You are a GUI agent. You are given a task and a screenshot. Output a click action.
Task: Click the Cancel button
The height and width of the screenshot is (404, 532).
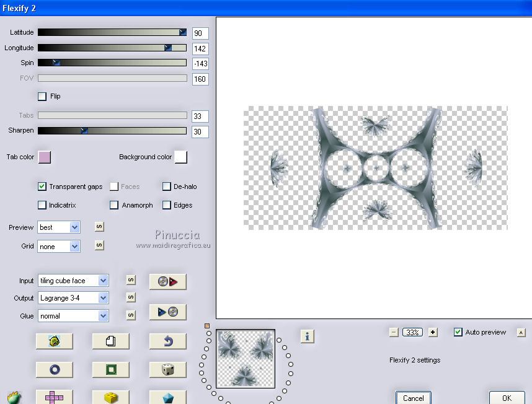(x=413, y=398)
